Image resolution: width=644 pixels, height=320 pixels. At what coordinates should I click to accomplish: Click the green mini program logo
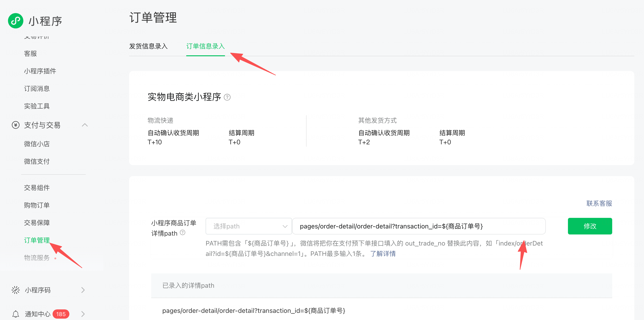pyautogui.click(x=15, y=21)
